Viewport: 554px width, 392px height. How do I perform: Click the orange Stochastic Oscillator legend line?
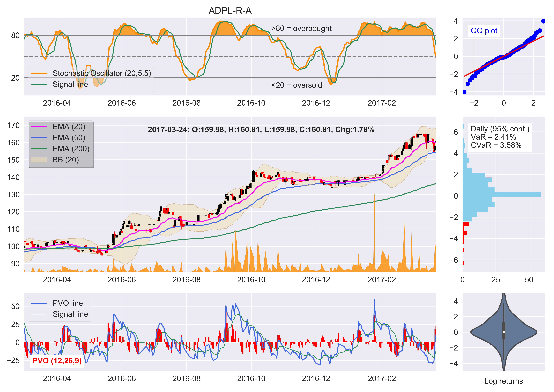[39, 73]
